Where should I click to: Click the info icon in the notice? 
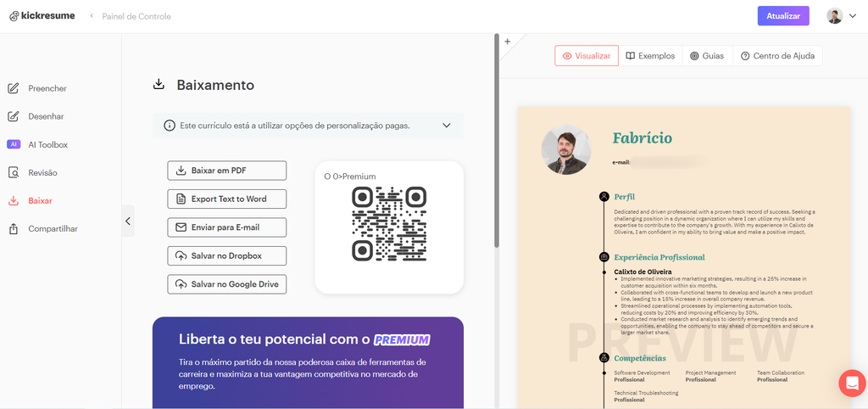[170, 126]
